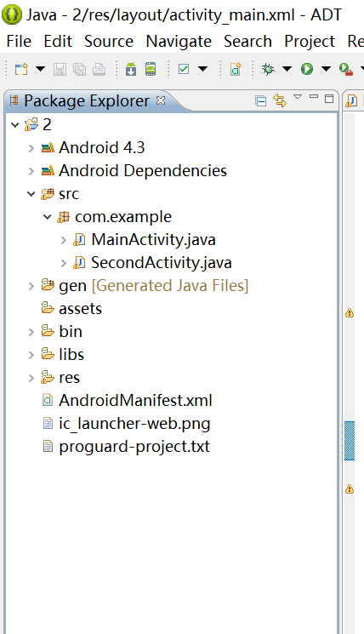The height and width of the screenshot is (634, 364).
Task: Close the Package Explorer tab
Action: click(x=161, y=100)
